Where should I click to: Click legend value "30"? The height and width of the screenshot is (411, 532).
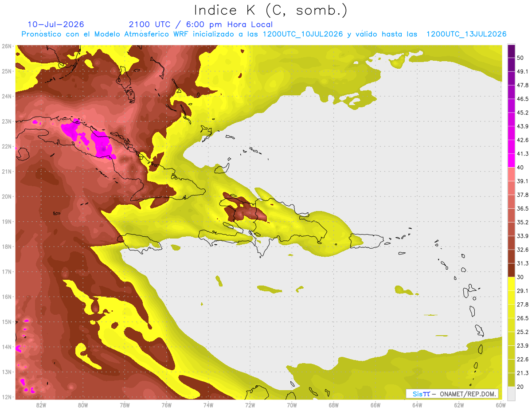pyautogui.click(x=521, y=277)
